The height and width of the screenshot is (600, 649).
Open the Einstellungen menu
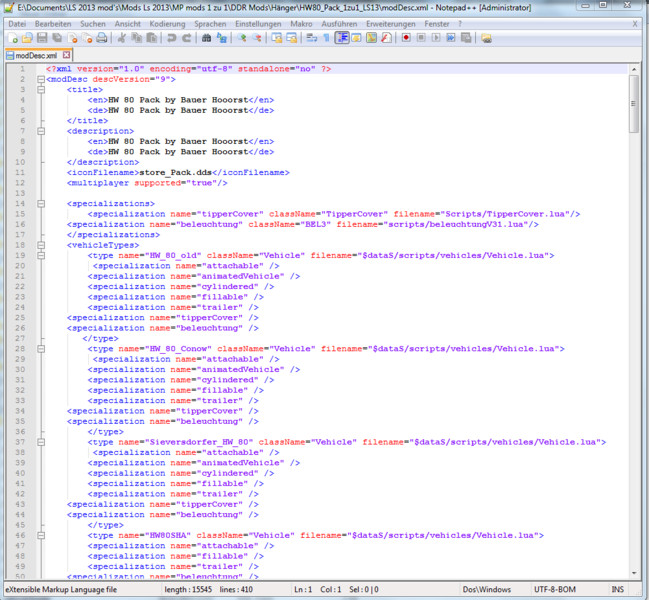pyautogui.click(x=258, y=24)
